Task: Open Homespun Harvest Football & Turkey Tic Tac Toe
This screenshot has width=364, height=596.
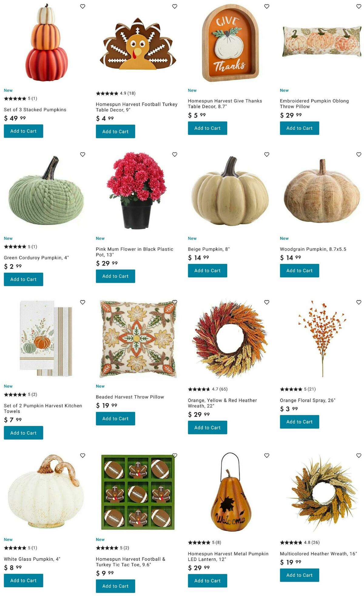Action: (130, 562)
